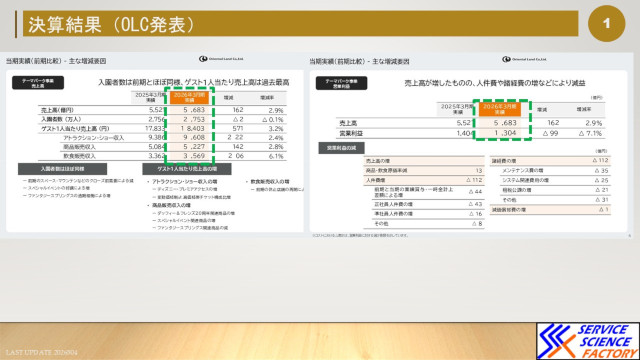Click the 商品販売収入の増 bullet
Screen dimensions: 640x360
171,205
